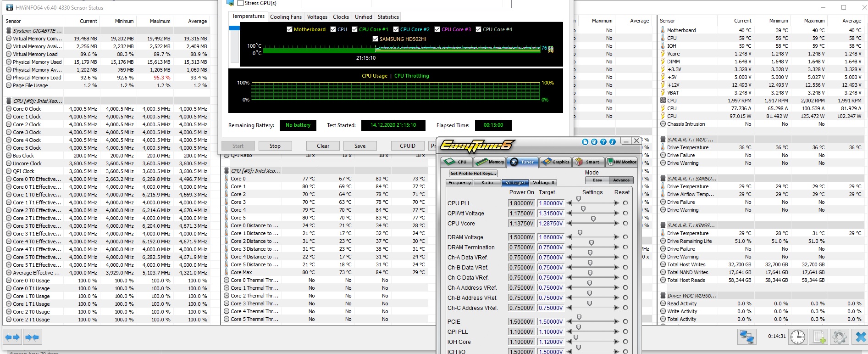This screenshot has height=354, width=868.
Task: Click the thermometer icon beside IOH
Action: click(x=663, y=46)
